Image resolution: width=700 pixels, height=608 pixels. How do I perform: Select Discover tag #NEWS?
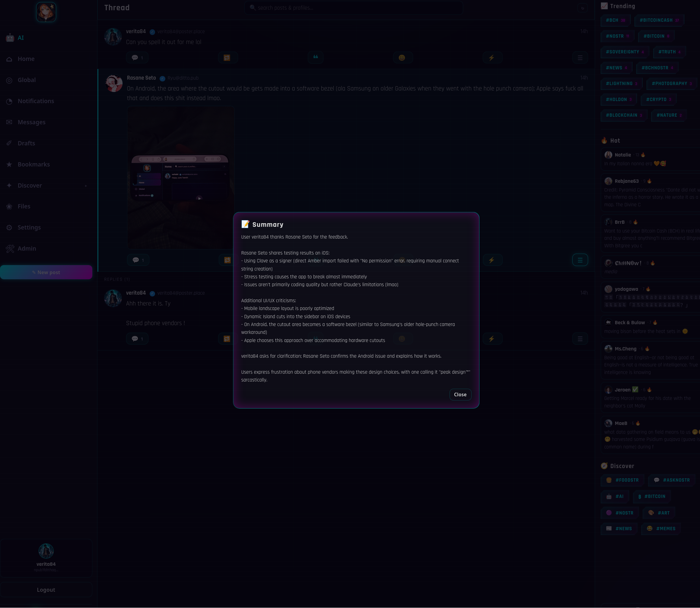coord(619,529)
